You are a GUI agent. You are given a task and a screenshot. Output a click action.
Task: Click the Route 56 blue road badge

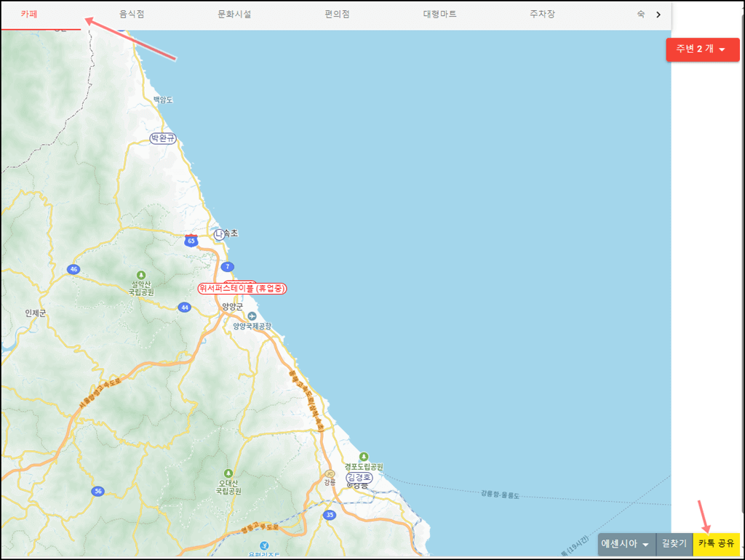(x=98, y=490)
